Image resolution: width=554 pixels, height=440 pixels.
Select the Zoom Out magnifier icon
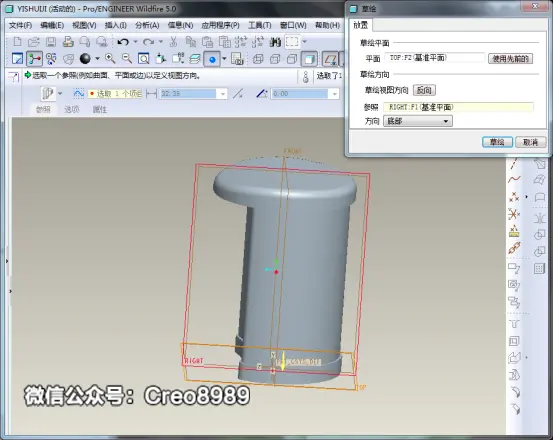[127, 59]
